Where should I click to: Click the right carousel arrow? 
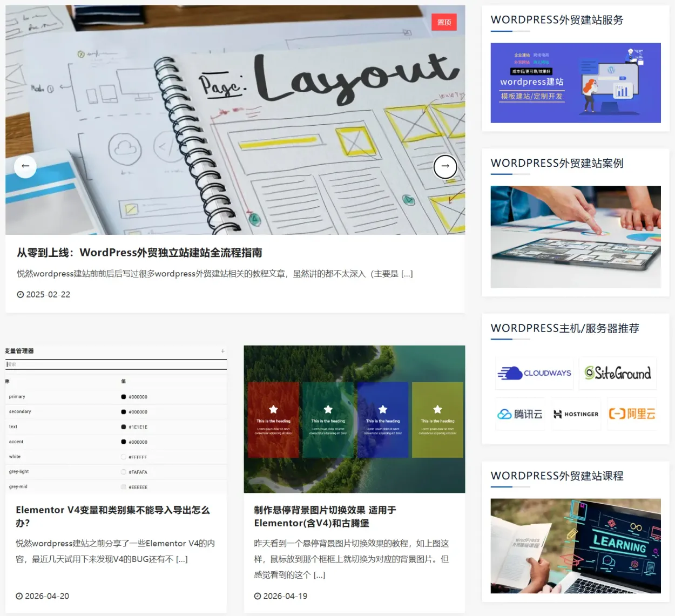point(445,167)
